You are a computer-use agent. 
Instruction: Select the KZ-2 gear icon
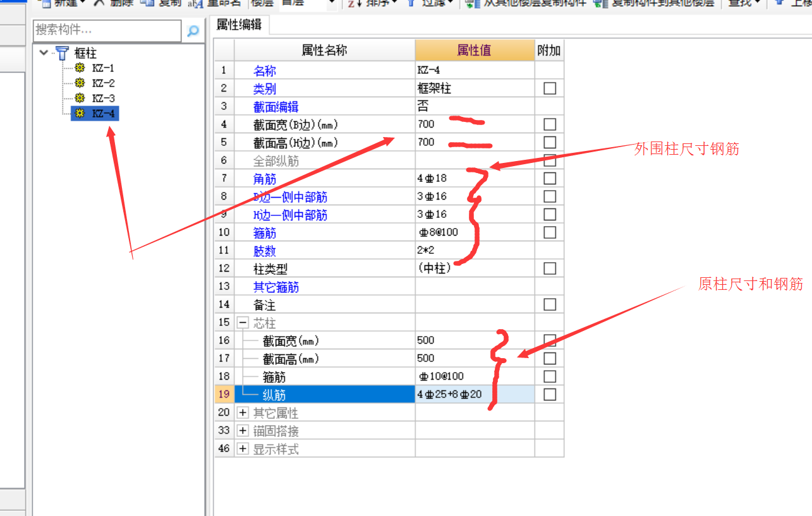click(x=79, y=83)
